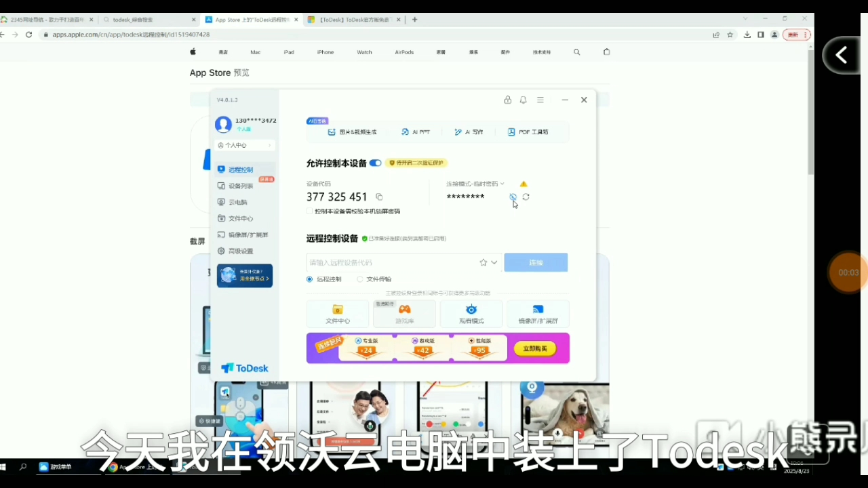Open iPhone in Apple navigation

tap(325, 52)
